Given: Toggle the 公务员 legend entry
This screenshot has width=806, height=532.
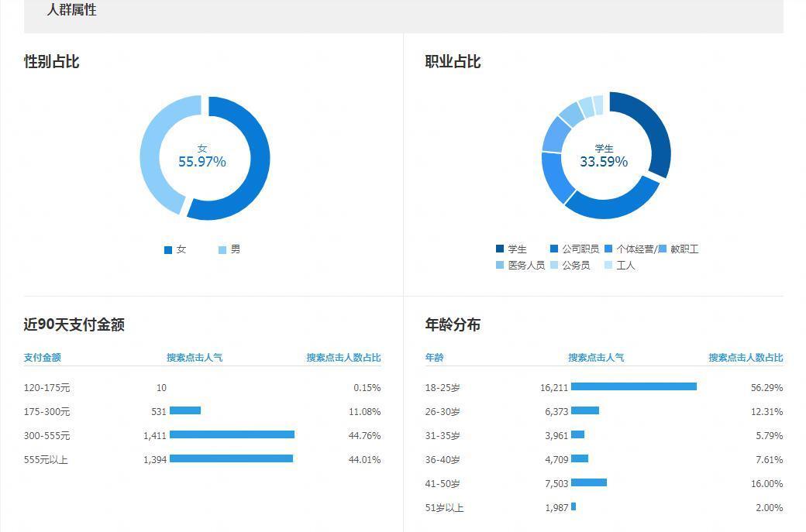Looking at the screenshot, I should [x=570, y=266].
